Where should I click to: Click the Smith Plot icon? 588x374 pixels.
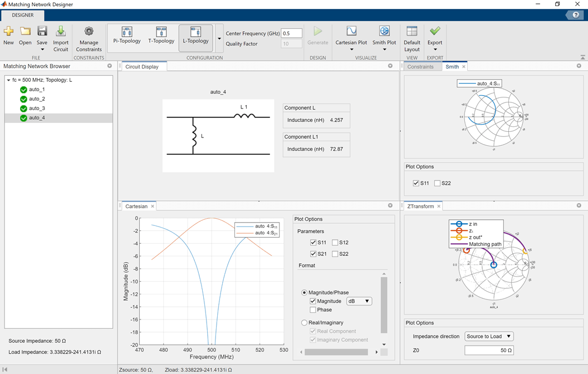click(x=384, y=31)
